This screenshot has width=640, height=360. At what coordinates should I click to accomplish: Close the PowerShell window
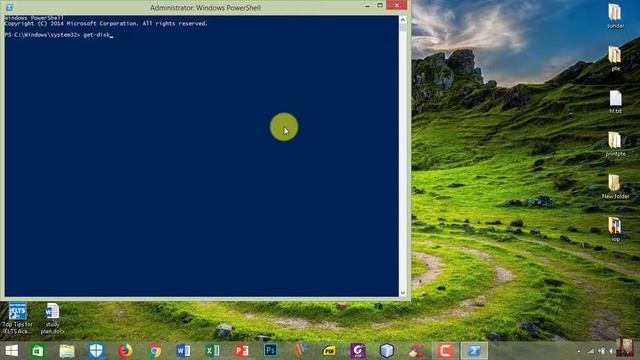[396, 5]
